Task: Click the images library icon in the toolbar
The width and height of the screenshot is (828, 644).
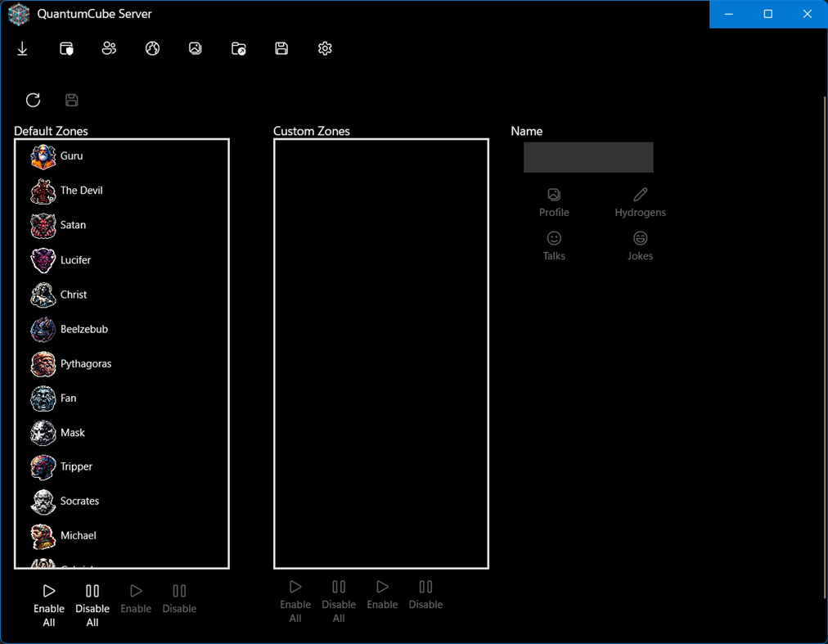Action: [x=195, y=48]
